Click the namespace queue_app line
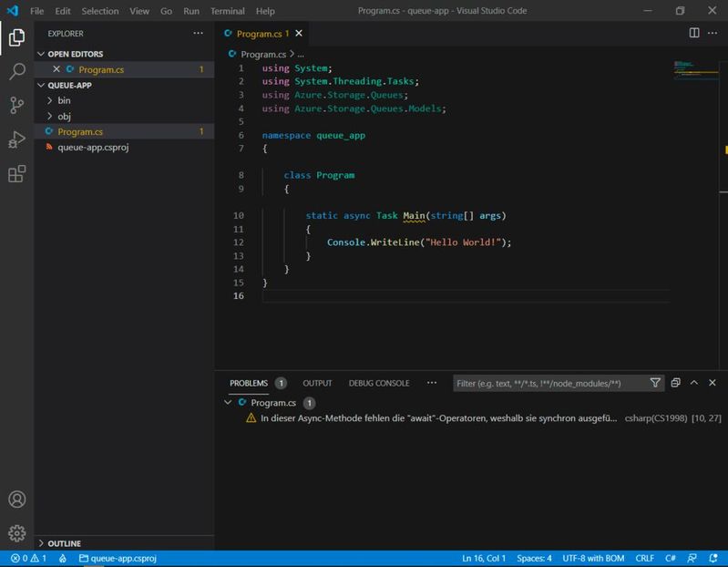The height and width of the screenshot is (567, 728). point(313,135)
